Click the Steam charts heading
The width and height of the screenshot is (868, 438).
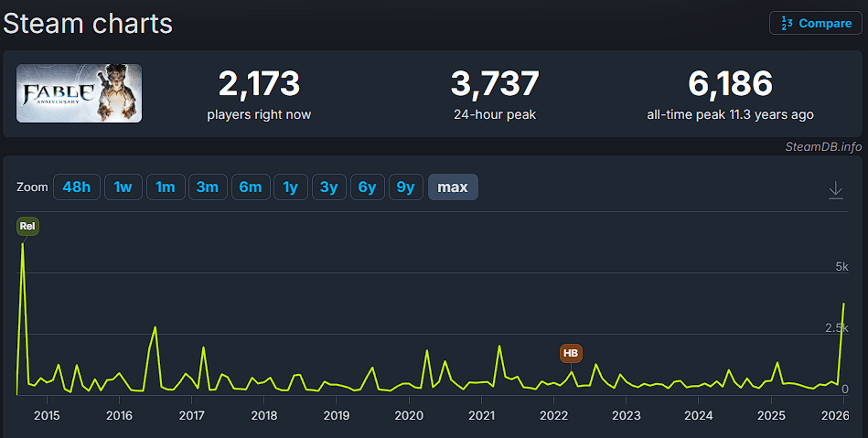pyautogui.click(x=88, y=23)
